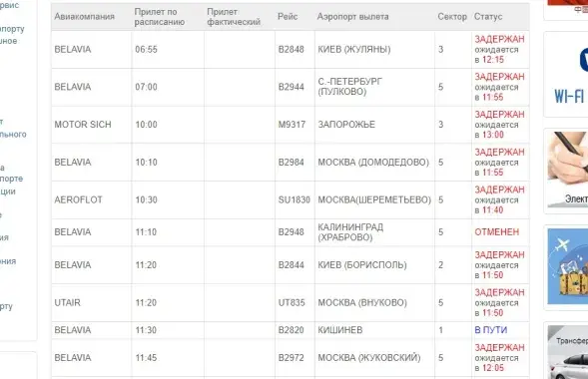Click the Аэропорт вылета column header
The height and width of the screenshot is (379, 588).
click(x=352, y=17)
